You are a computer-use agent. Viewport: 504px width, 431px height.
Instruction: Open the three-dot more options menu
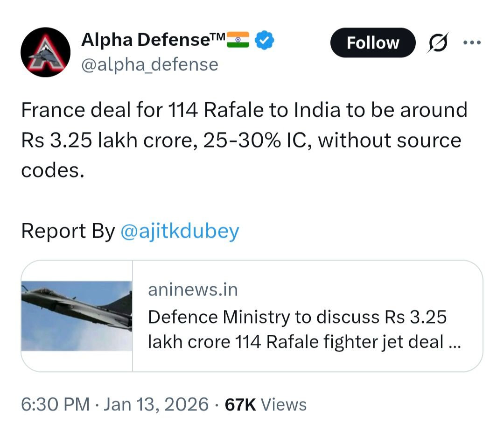coord(471,42)
